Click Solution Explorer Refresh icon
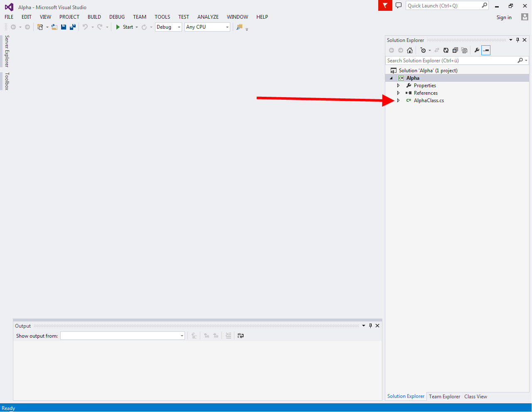 tap(446, 50)
